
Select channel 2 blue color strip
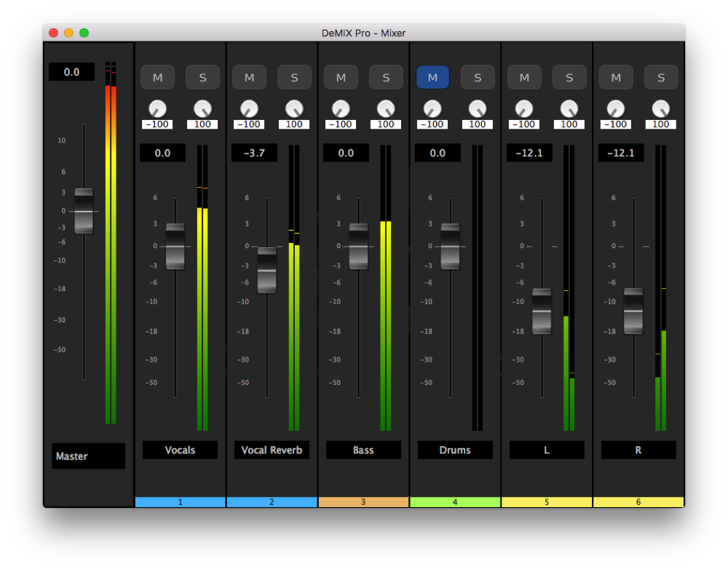pos(272,502)
